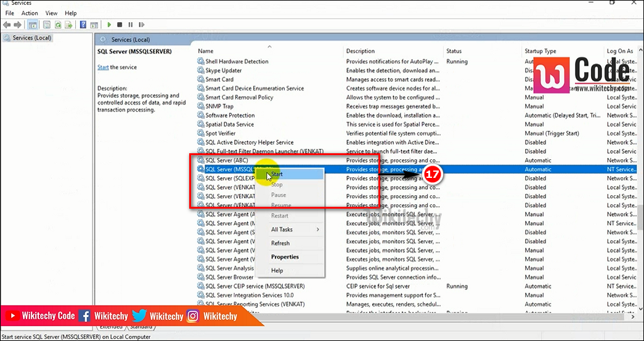Open the blue Help question-mark icon
The width and height of the screenshot is (644, 341).
pos(83,25)
